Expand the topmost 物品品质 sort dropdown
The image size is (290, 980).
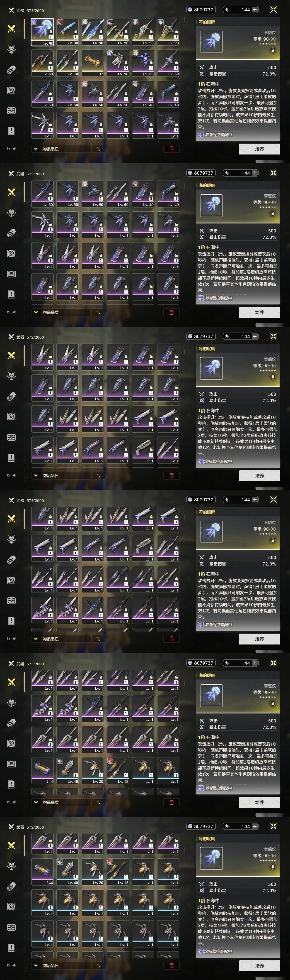[x=61, y=149]
